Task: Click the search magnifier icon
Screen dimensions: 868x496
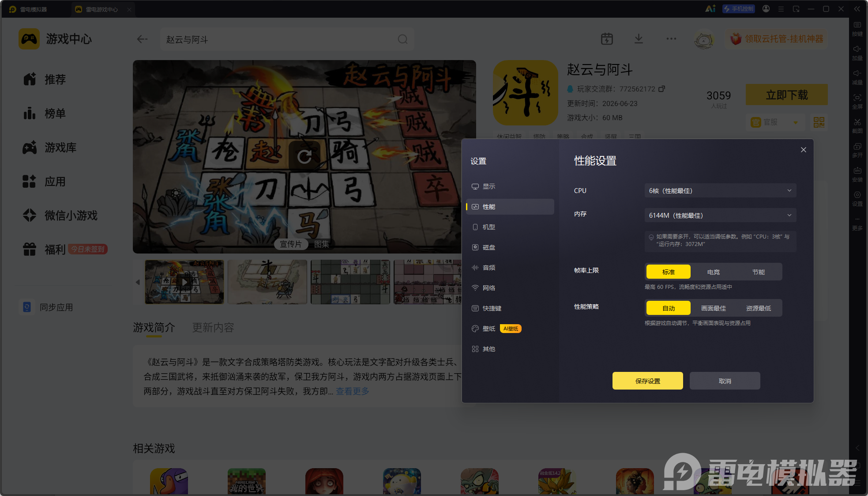Action: (402, 39)
